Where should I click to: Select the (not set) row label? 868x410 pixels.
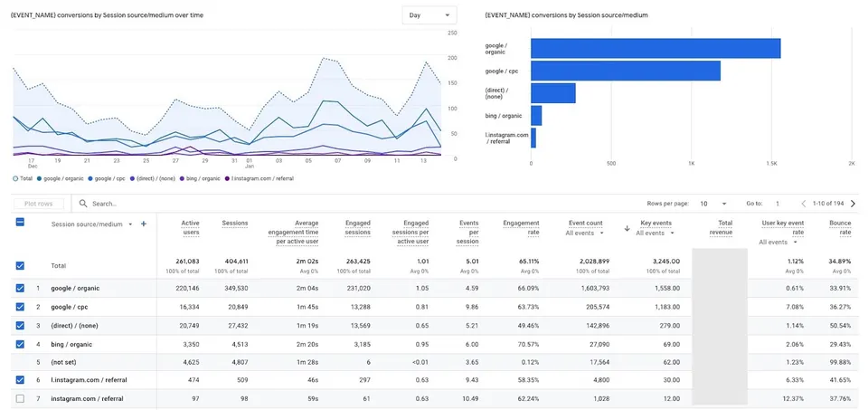click(x=63, y=362)
